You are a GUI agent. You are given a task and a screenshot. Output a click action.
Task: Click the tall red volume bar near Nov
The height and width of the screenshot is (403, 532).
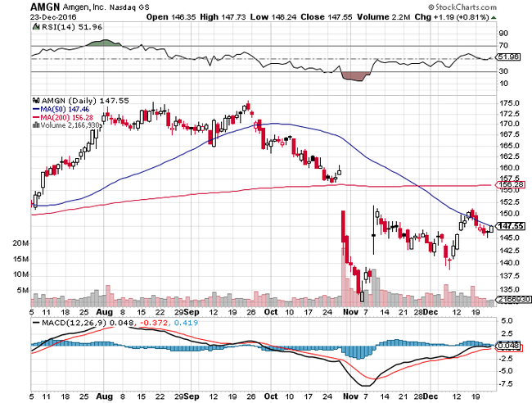(x=343, y=278)
